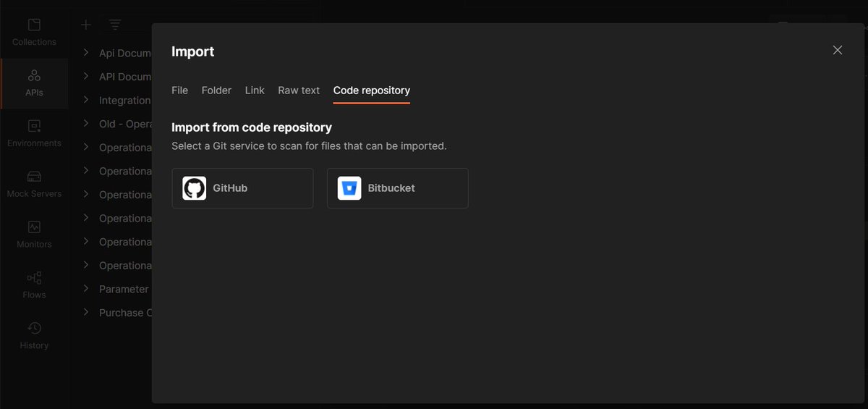Show the History sidebar section

tap(34, 337)
